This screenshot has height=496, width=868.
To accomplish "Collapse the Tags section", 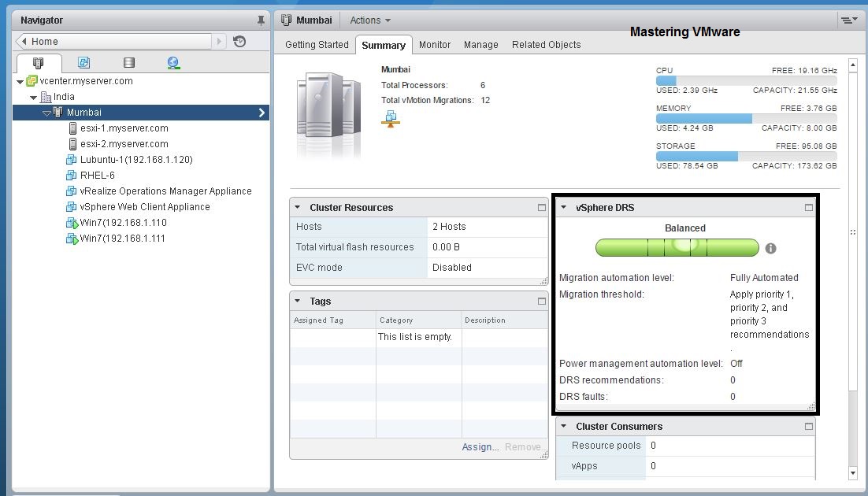I will pos(297,301).
